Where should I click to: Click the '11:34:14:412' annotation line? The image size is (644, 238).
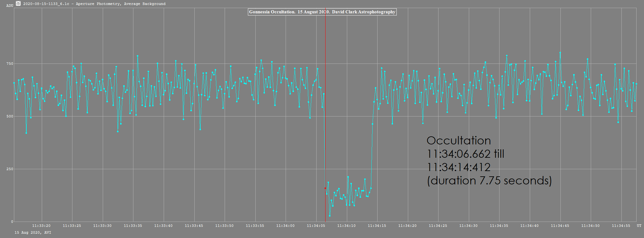coord(459,167)
